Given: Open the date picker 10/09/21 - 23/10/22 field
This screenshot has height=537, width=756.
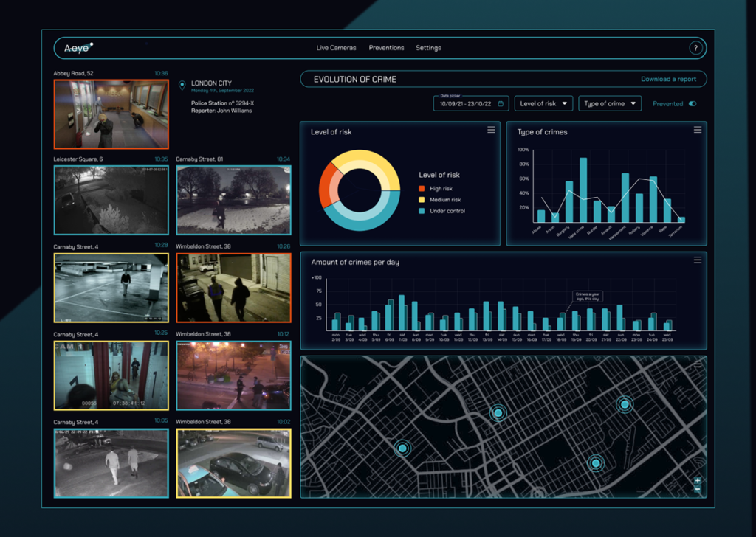Looking at the screenshot, I should (470, 103).
